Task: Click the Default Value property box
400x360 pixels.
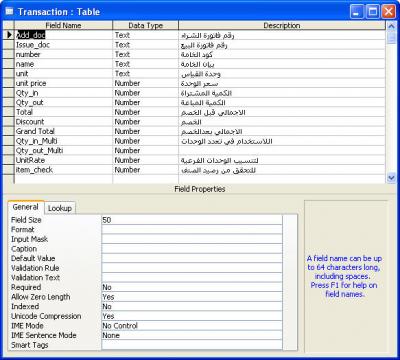Action: coord(192,258)
